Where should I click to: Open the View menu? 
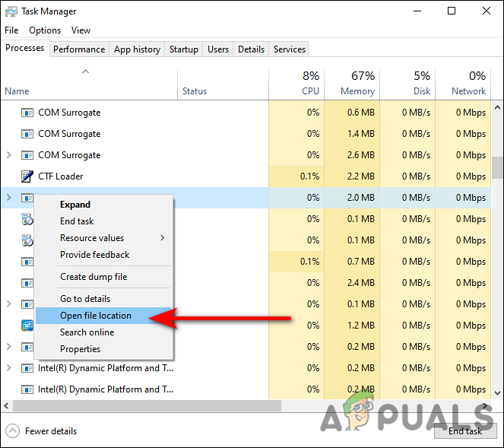click(81, 30)
